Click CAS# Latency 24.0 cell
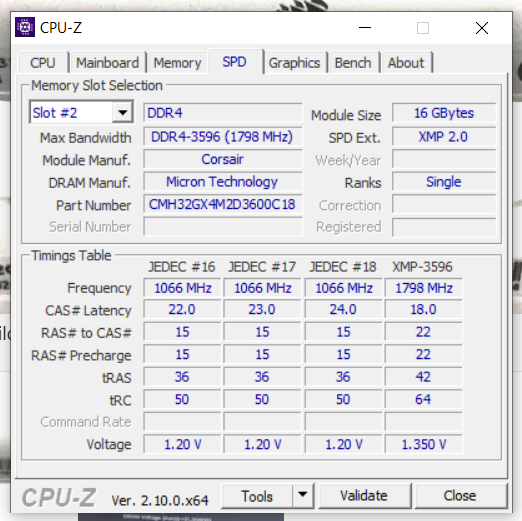Image resolution: width=522 pixels, height=521 pixels. [343, 310]
